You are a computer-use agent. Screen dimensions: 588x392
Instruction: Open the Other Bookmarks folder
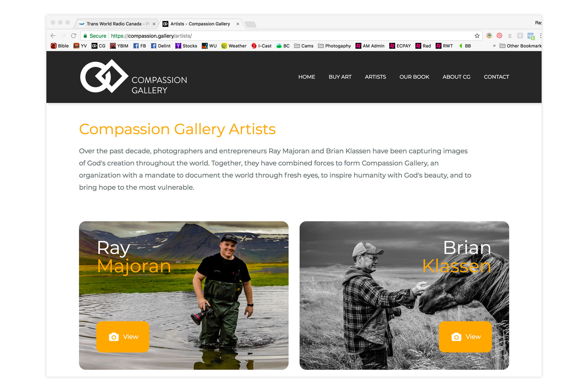click(x=520, y=46)
